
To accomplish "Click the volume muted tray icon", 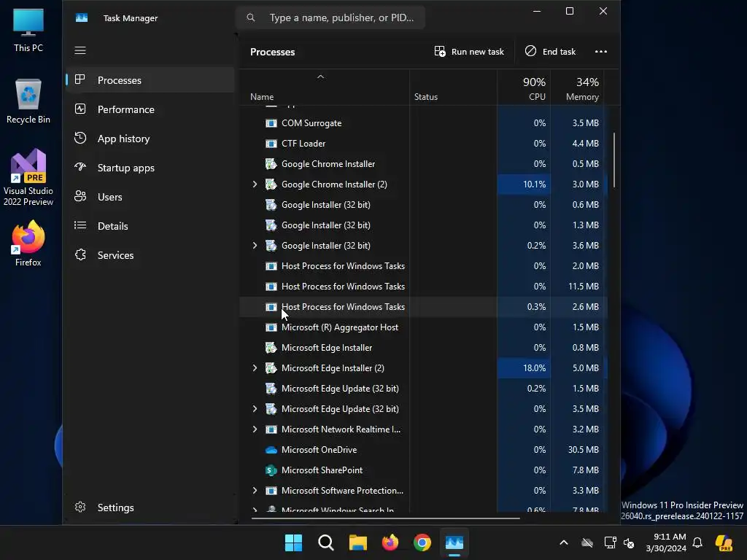I will [629, 542].
